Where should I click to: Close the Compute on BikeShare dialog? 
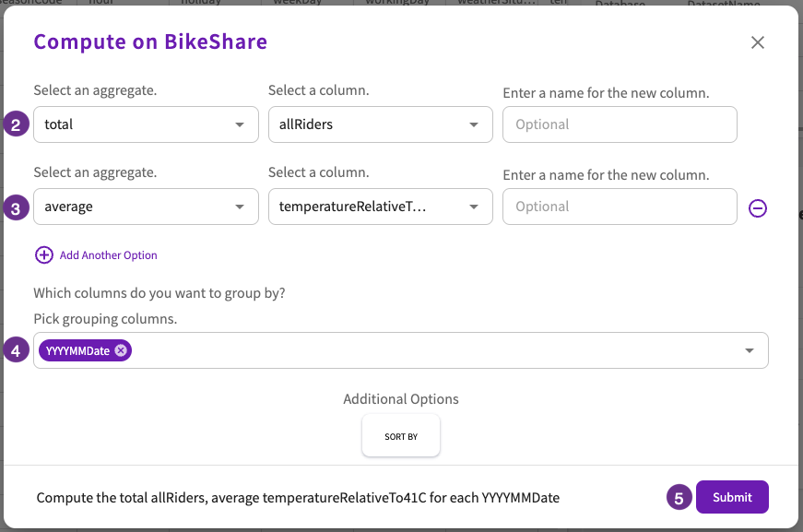point(758,42)
